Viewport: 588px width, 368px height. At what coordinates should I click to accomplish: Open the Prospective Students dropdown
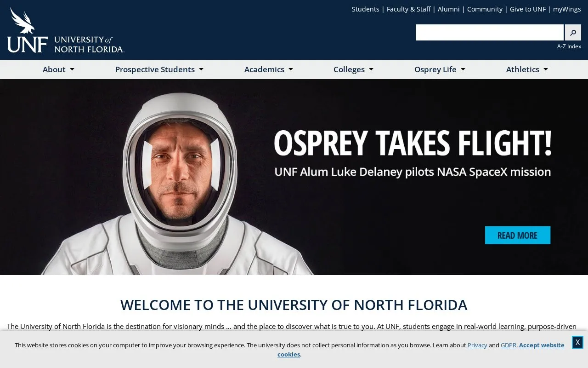tap(159, 69)
